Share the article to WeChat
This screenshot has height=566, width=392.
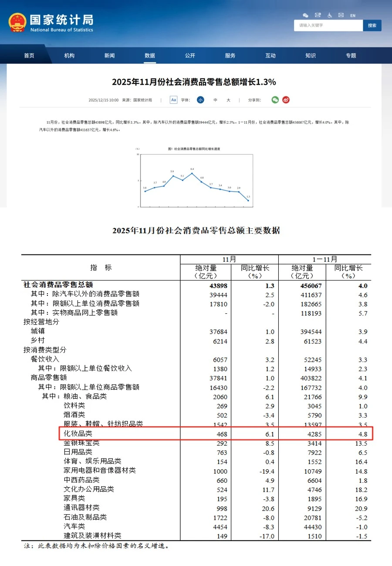point(275,100)
